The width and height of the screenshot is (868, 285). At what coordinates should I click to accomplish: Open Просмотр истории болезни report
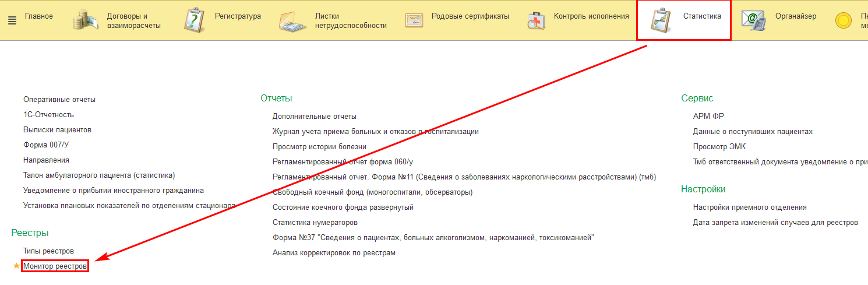tap(319, 147)
